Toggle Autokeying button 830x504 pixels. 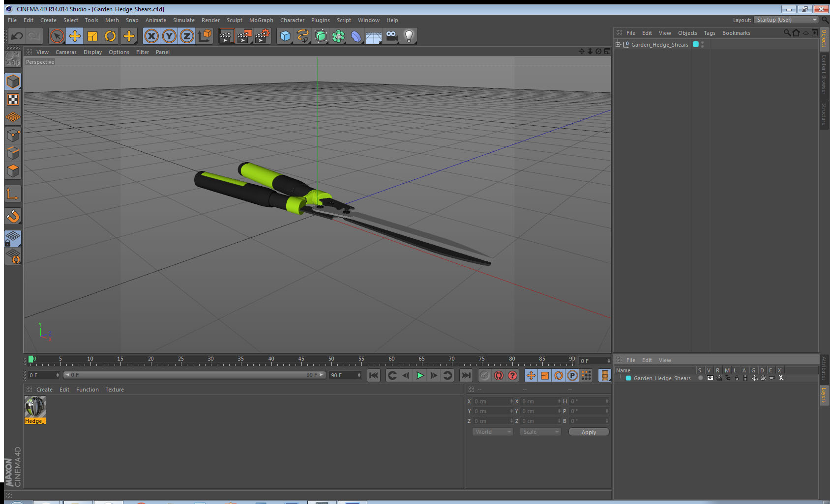coord(499,375)
